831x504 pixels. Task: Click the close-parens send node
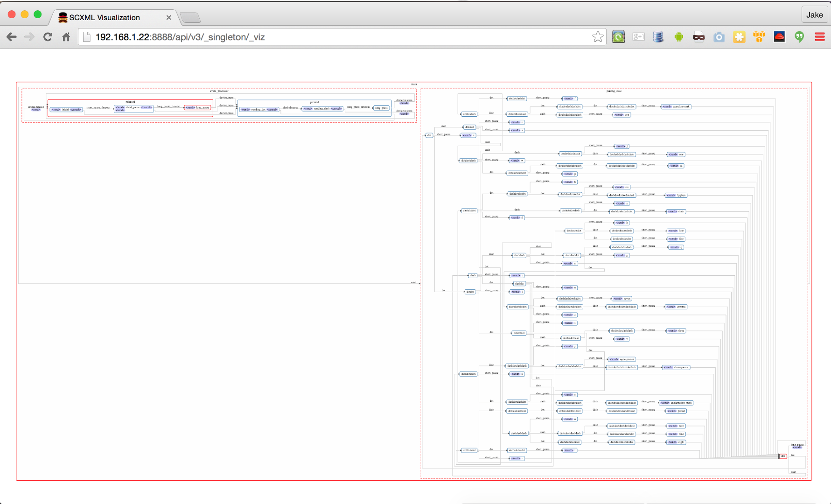(676, 367)
